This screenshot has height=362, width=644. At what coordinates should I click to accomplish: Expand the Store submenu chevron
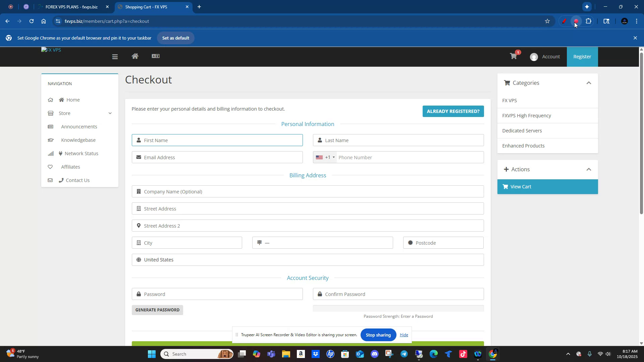(110, 113)
